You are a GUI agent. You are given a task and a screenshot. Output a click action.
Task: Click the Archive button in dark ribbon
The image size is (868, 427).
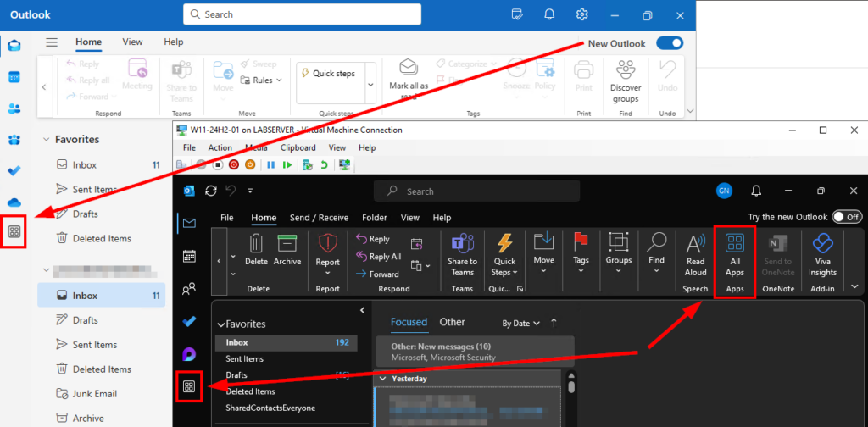pos(287,250)
